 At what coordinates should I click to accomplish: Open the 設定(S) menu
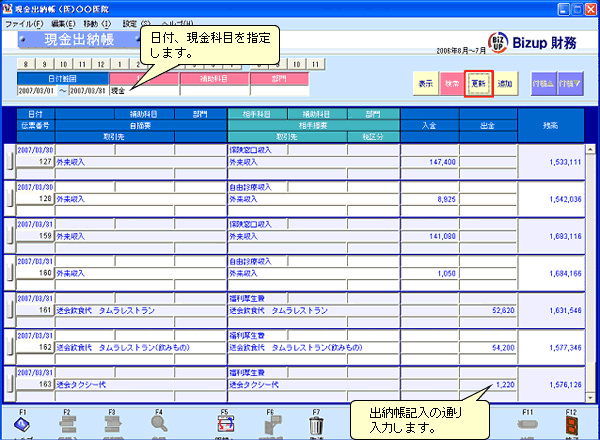(x=137, y=24)
